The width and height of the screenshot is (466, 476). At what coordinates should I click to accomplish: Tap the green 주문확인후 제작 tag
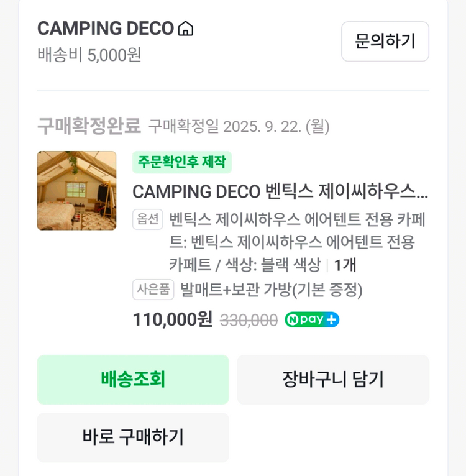coord(181,162)
